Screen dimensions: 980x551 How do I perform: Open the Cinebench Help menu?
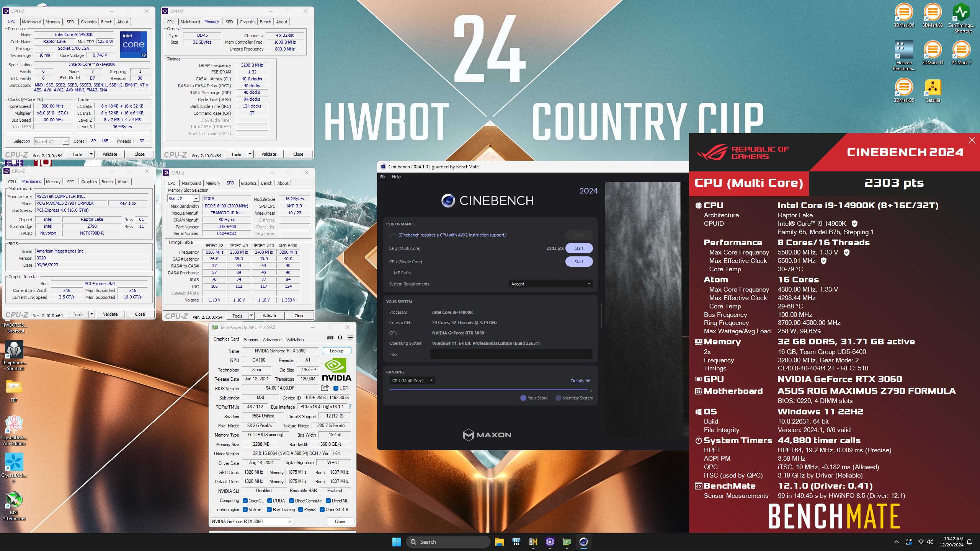(396, 177)
